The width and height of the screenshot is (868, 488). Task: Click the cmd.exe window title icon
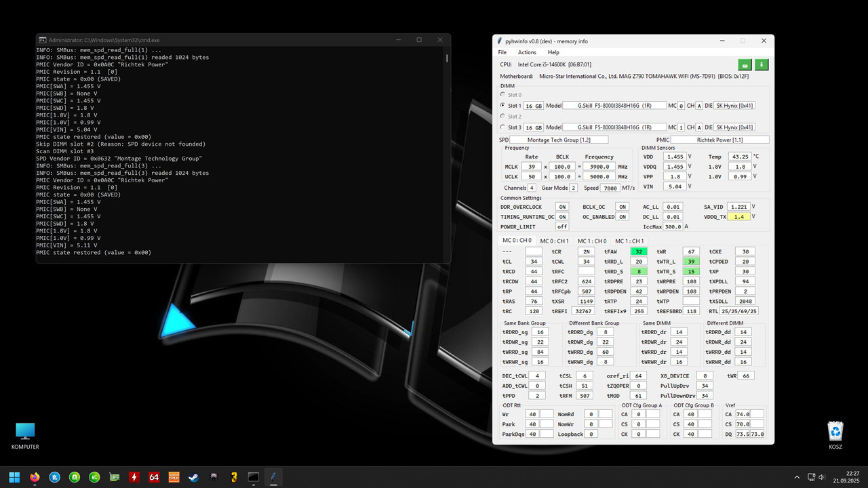(42, 40)
